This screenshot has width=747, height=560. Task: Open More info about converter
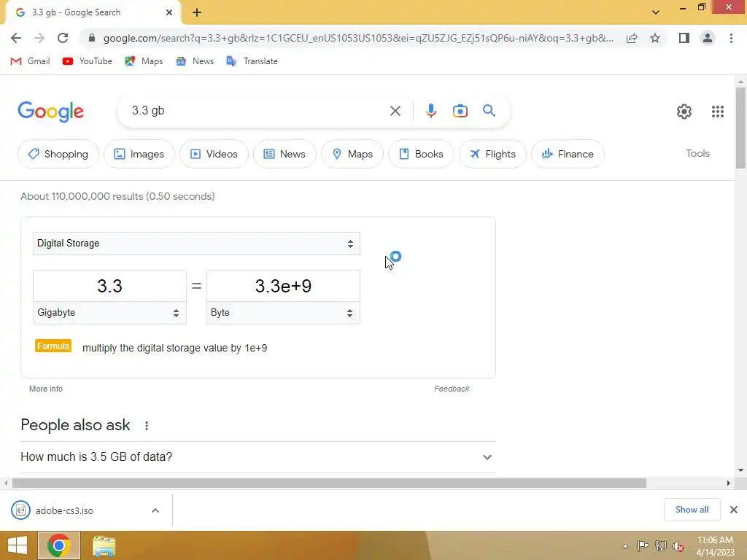46,389
